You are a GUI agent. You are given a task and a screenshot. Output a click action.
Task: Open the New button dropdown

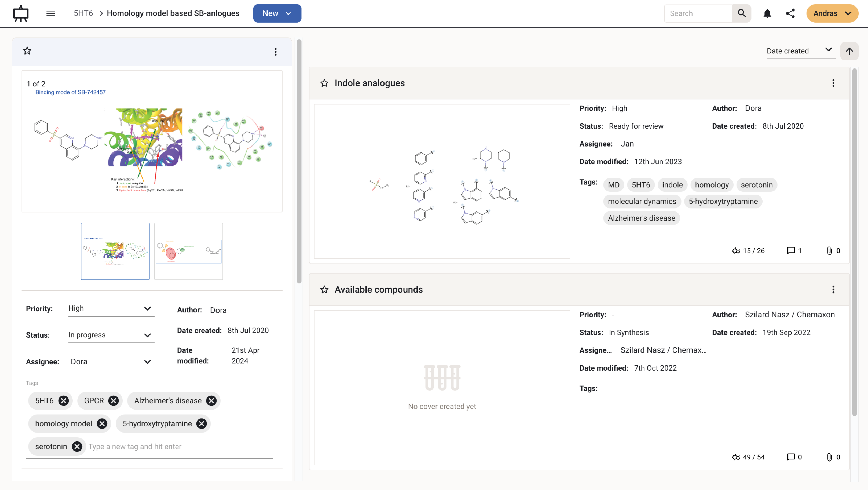(277, 14)
